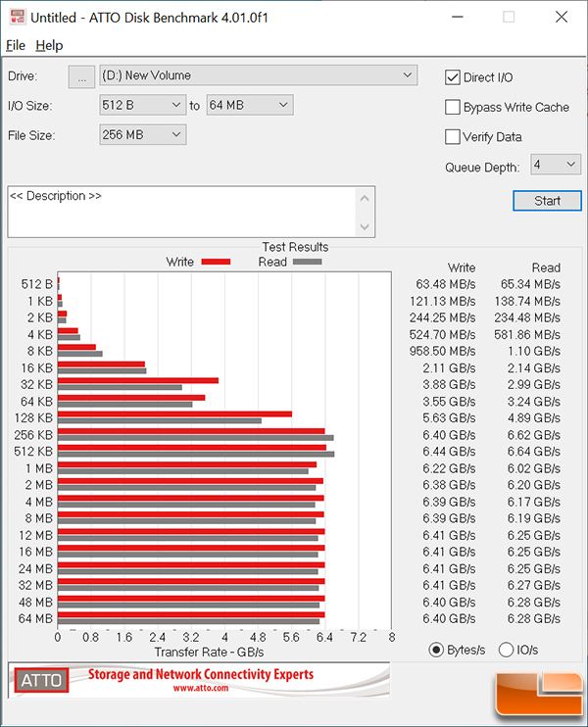Click the description scroll down arrow

point(365,226)
